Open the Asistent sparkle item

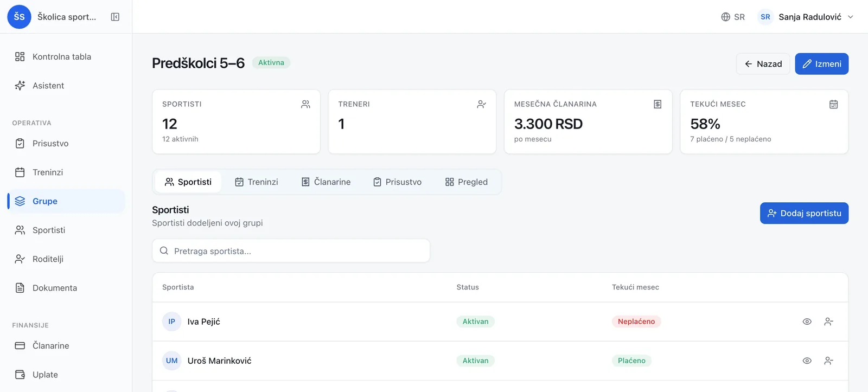[66, 86]
